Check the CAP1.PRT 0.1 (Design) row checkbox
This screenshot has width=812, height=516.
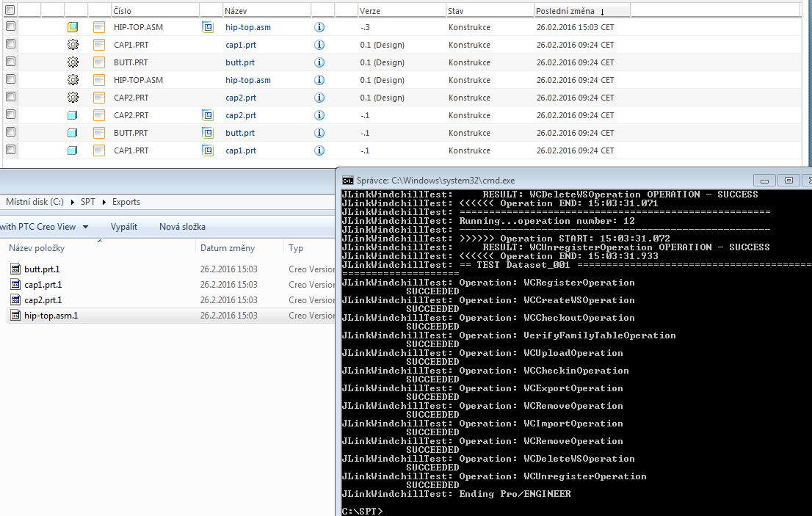(10, 44)
